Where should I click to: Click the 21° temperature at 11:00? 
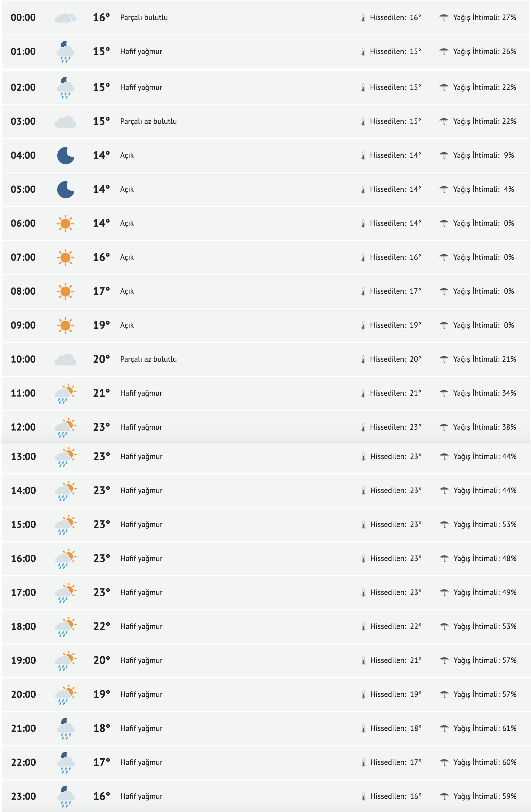pyautogui.click(x=101, y=393)
